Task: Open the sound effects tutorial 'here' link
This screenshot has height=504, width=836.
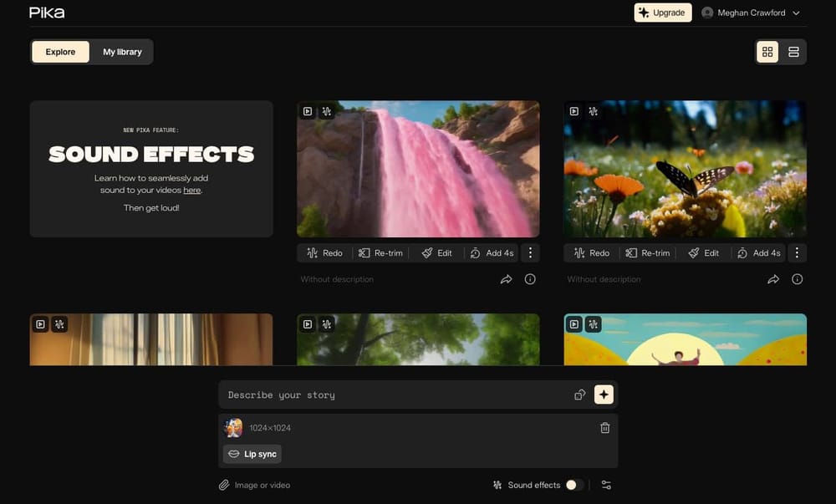Action: (x=192, y=190)
